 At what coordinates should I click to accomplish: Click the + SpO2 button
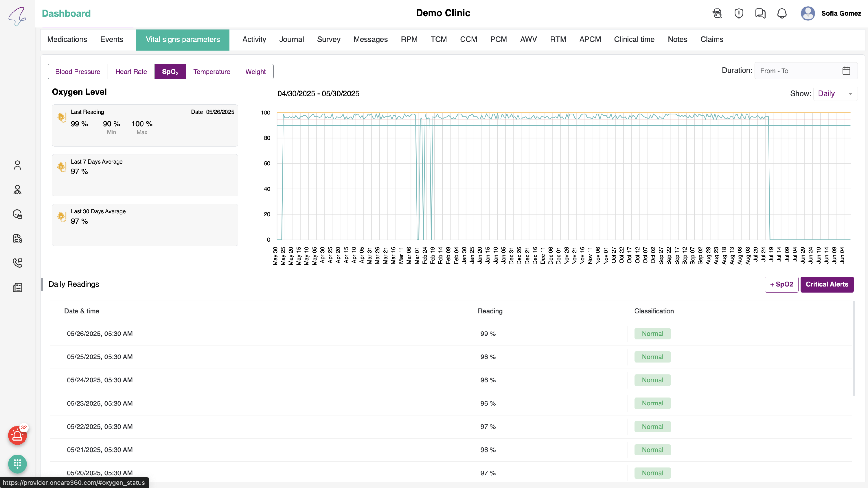pos(781,284)
